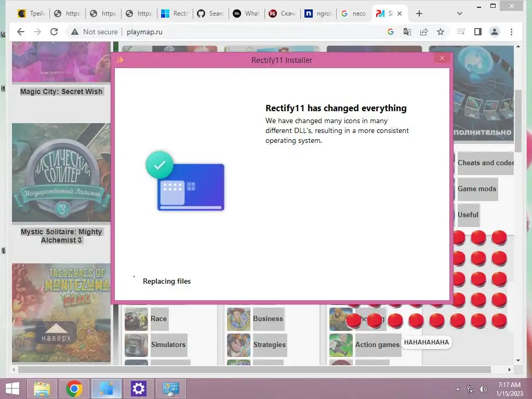Viewport: 532px width, 399px height.
Task: Open the Chrome profile avatar
Action: click(495, 32)
